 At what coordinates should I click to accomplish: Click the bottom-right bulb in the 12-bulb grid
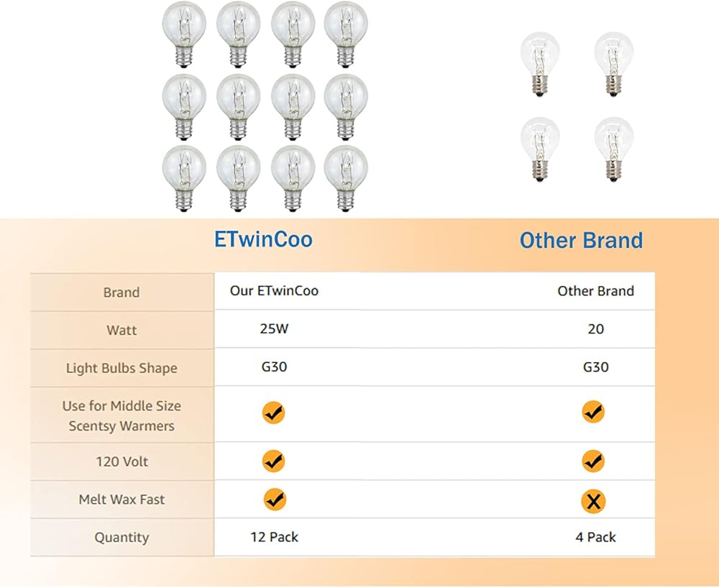click(345, 177)
